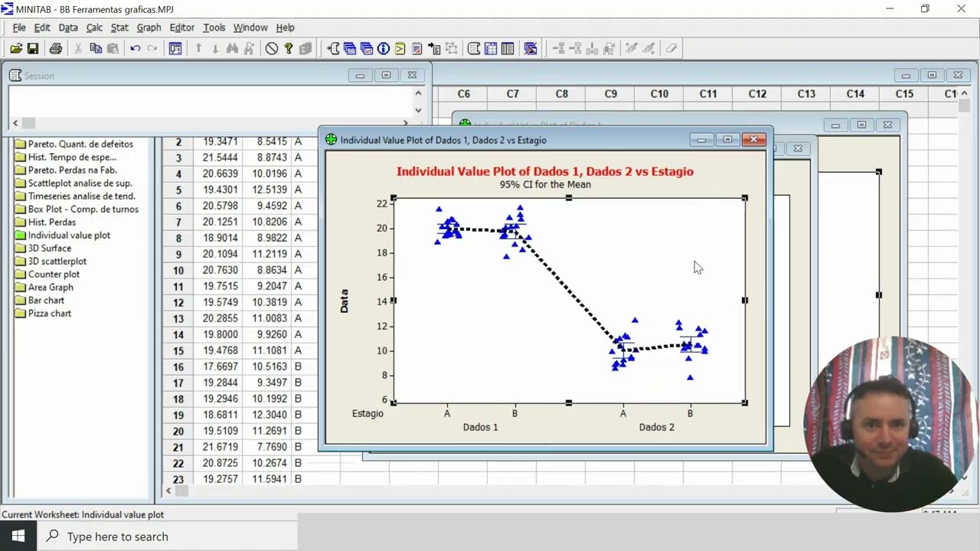Open the Help menu

[x=285, y=28]
